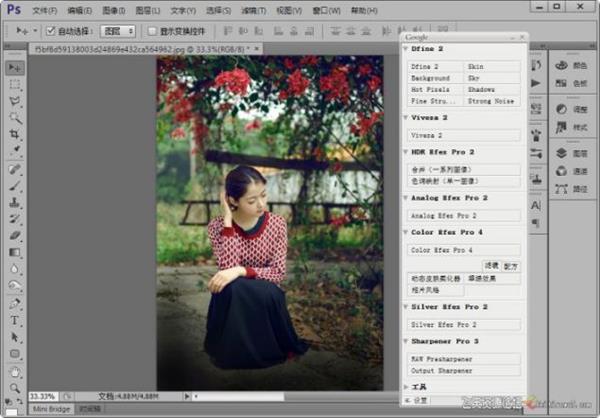Switch to the Mini Bridge tab
Screen dimensions: 600x418
(53, 409)
